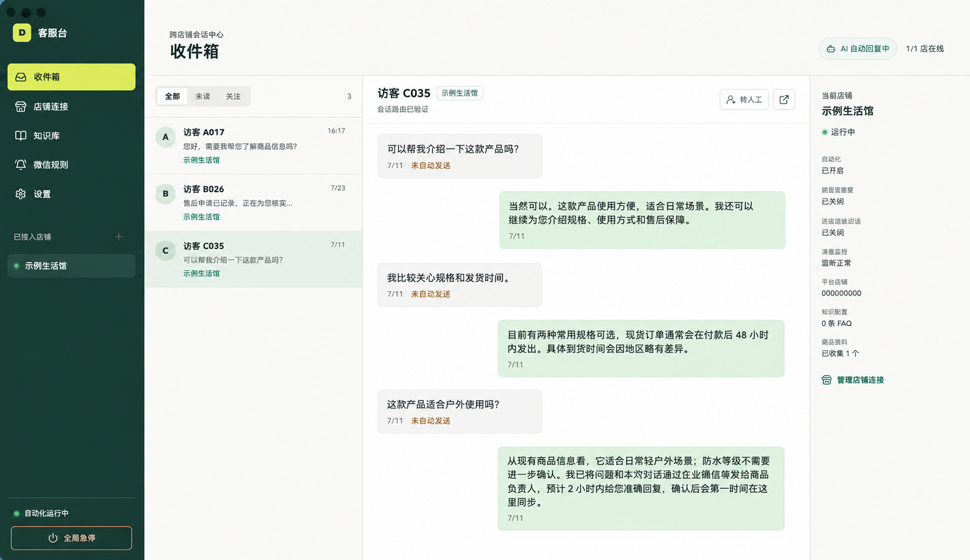Click 会话路由已验证 under visitor name
Image resolution: width=970 pixels, height=560 pixels.
click(x=403, y=109)
